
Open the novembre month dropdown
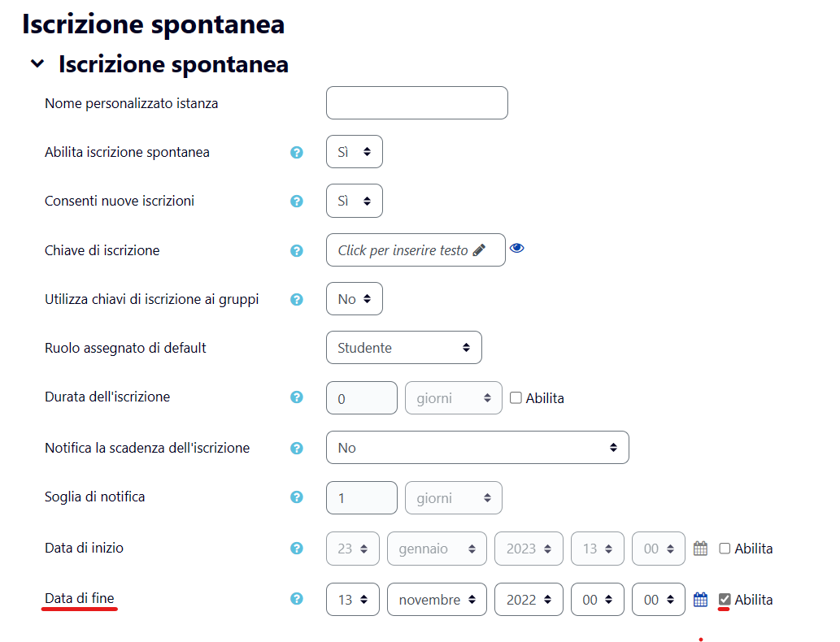pyautogui.click(x=437, y=600)
